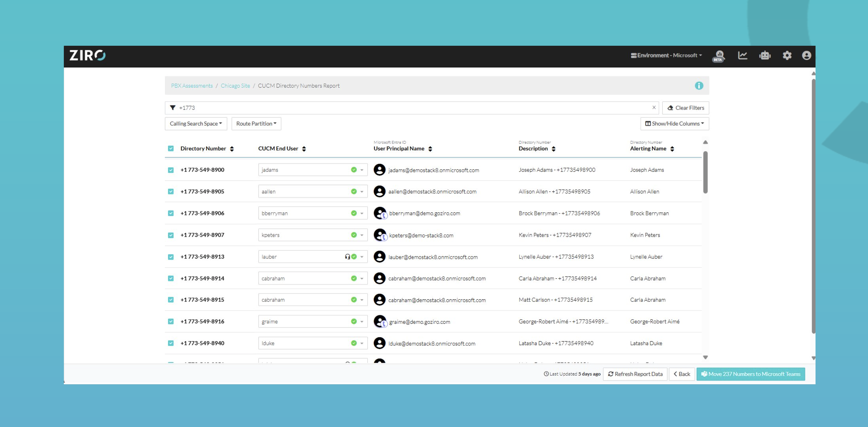Click the Teams avatar icon for graime@demo.goziro.com

[380, 322]
